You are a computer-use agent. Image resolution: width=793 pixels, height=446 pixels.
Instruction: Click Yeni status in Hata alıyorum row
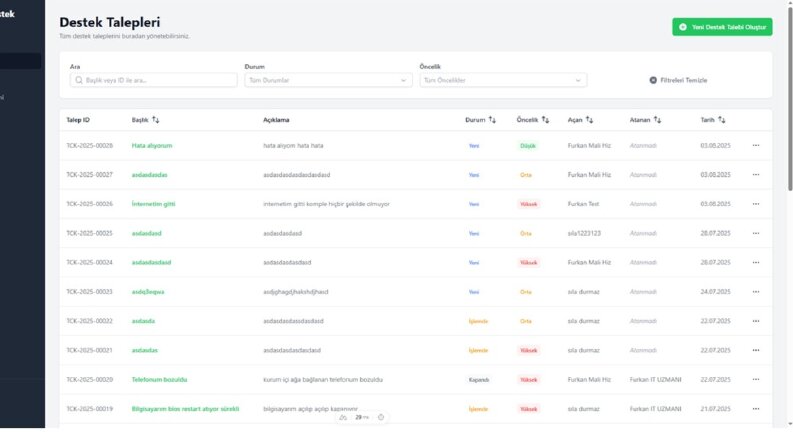click(x=474, y=146)
